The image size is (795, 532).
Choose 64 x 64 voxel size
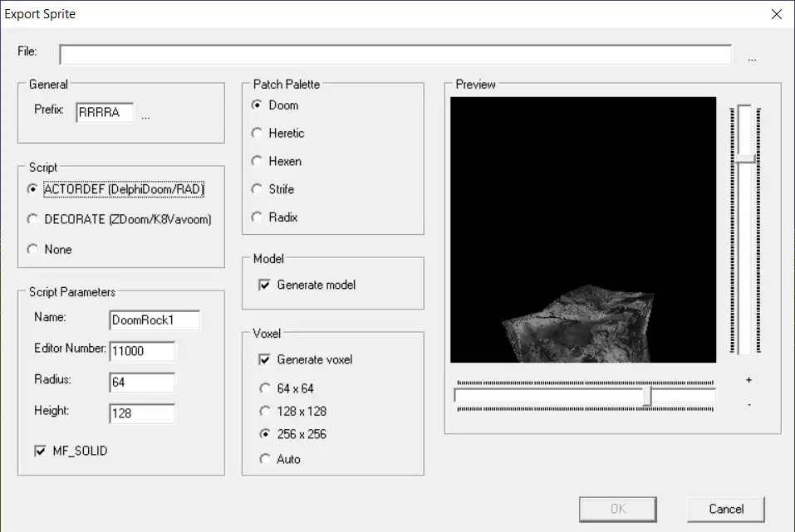pos(287,388)
